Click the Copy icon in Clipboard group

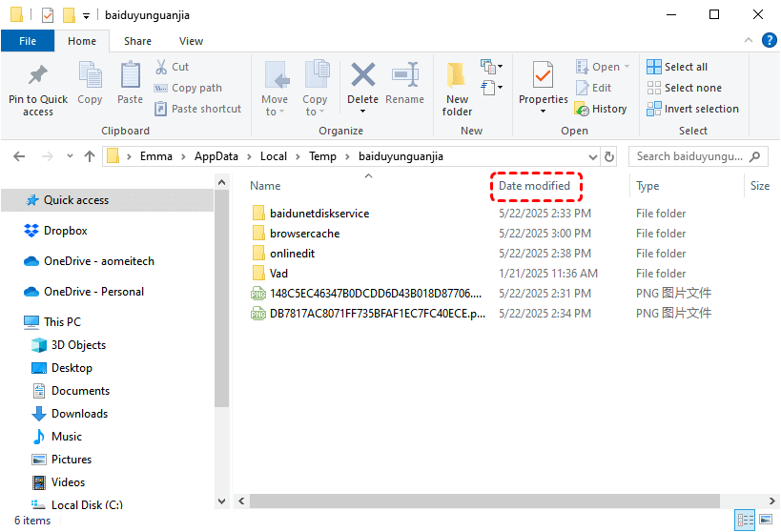point(90,75)
